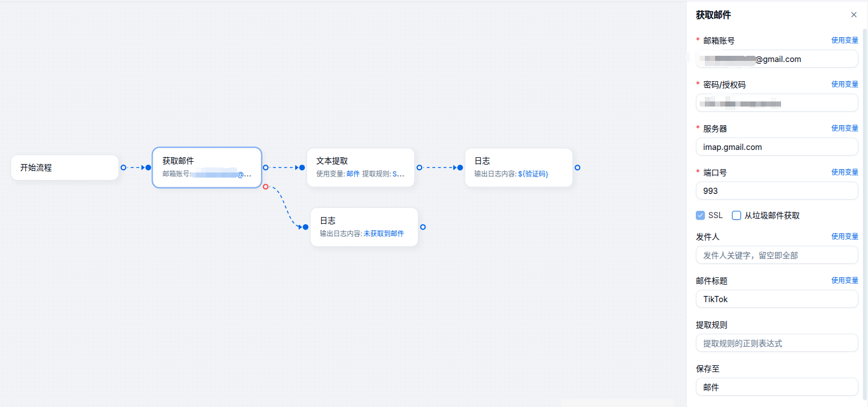Image resolution: width=868 pixels, height=407 pixels.
Task: Close the 获取邮件 settings panel
Action: pos(853,15)
